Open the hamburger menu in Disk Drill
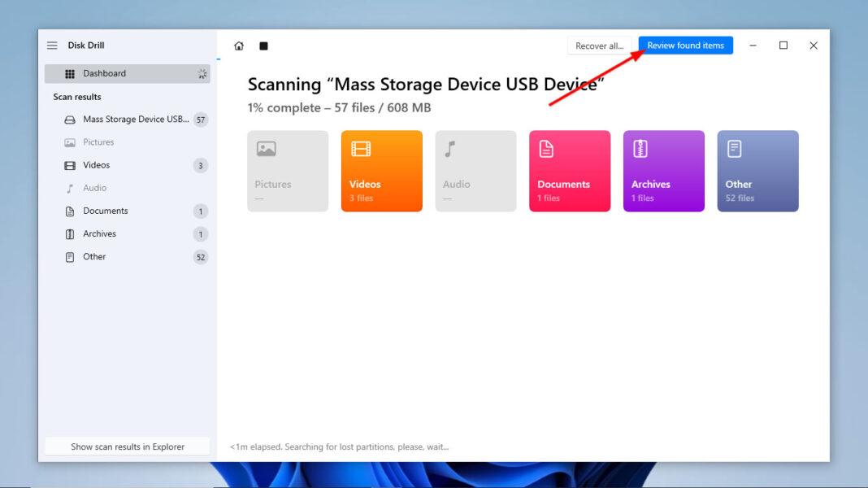Viewport: 868px width, 488px height. [x=52, y=45]
